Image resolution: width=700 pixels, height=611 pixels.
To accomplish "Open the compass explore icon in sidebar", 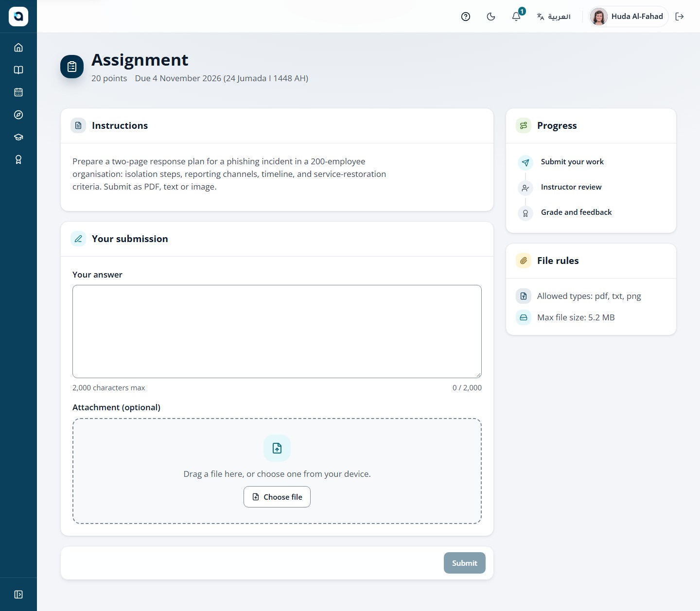I will click(18, 115).
